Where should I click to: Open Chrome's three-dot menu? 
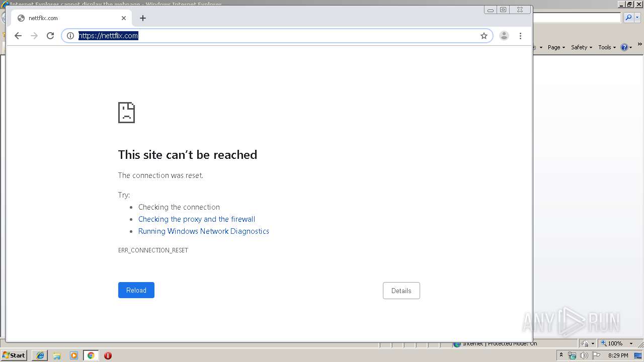(x=520, y=36)
